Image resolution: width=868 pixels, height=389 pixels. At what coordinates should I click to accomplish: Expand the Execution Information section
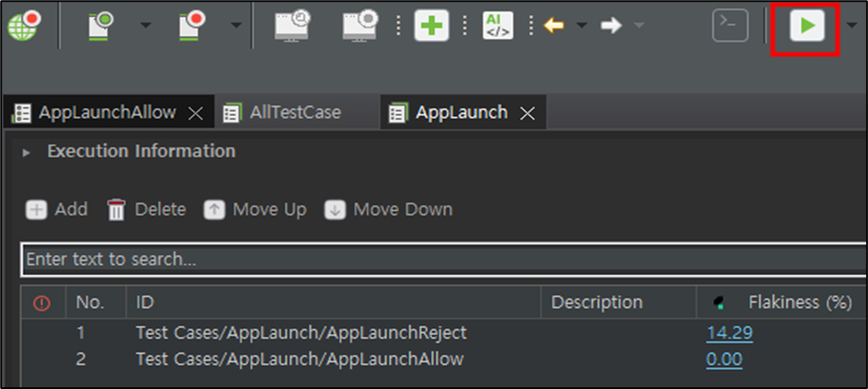(x=26, y=152)
